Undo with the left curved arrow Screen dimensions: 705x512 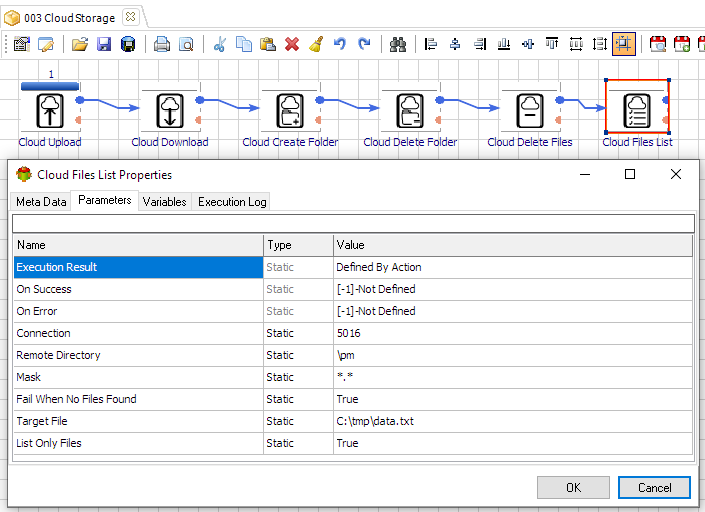click(340, 44)
